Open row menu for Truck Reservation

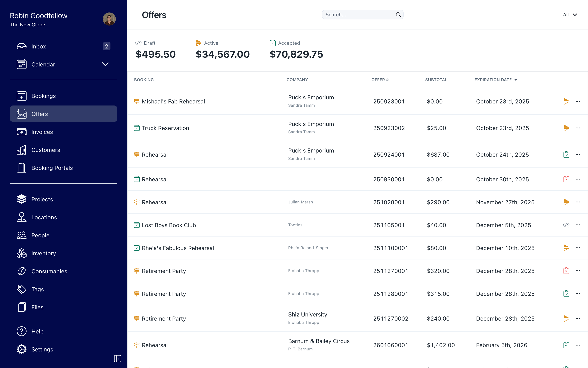(578, 128)
